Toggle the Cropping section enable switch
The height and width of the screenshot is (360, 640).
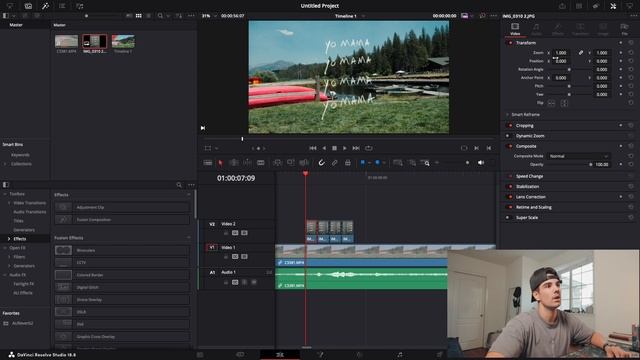point(510,126)
